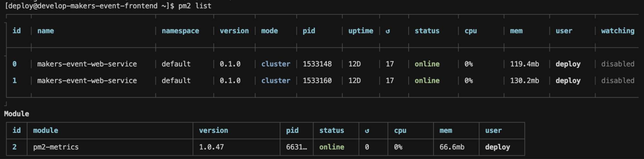The height and width of the screenshot is (159, 644).
Task: Click the 'watching' column header
Action: tap(618, 31)
